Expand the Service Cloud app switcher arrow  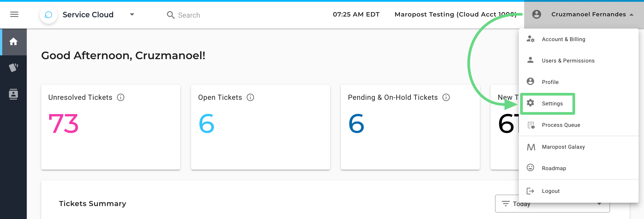[x=132, y=15]
